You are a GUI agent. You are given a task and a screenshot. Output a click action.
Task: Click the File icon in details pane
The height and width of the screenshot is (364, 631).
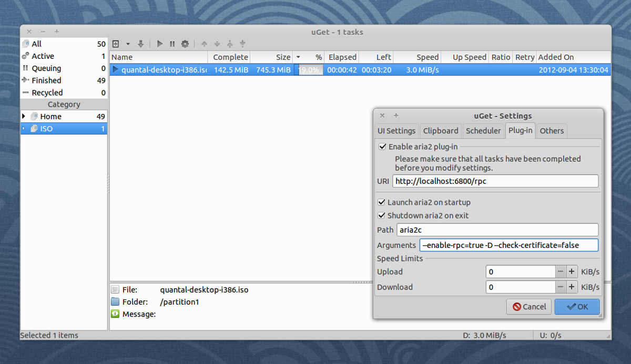tap(115, 289)
